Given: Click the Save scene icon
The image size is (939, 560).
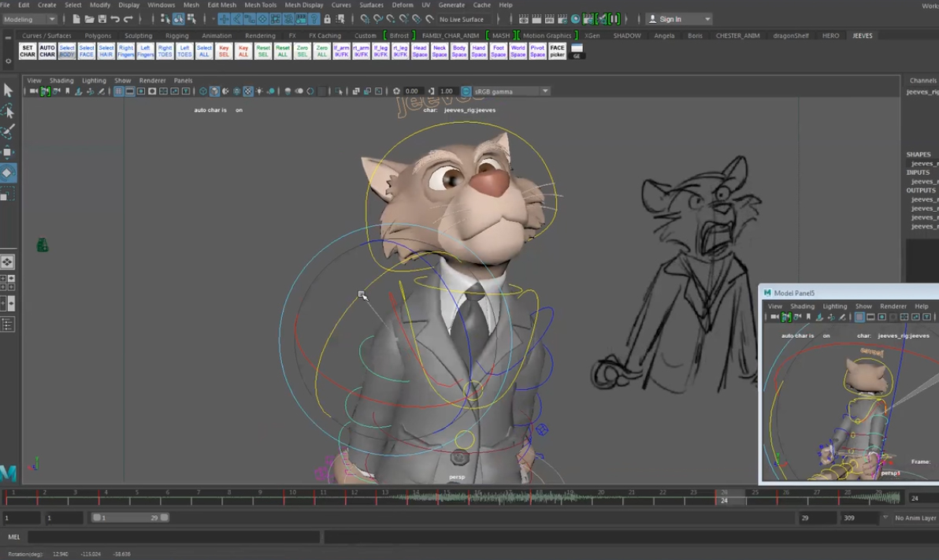Looking at the screenshot, I should coord(102,19).
